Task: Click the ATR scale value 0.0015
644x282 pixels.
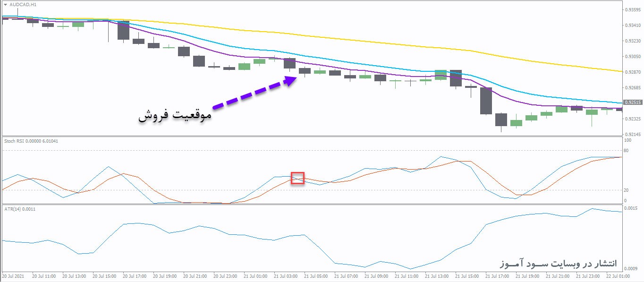Action: point(631,208)
